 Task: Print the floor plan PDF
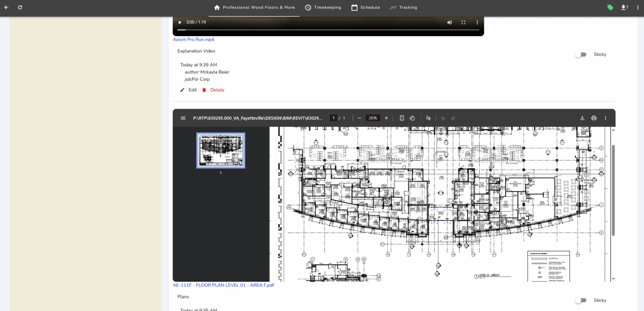point(594,118)
